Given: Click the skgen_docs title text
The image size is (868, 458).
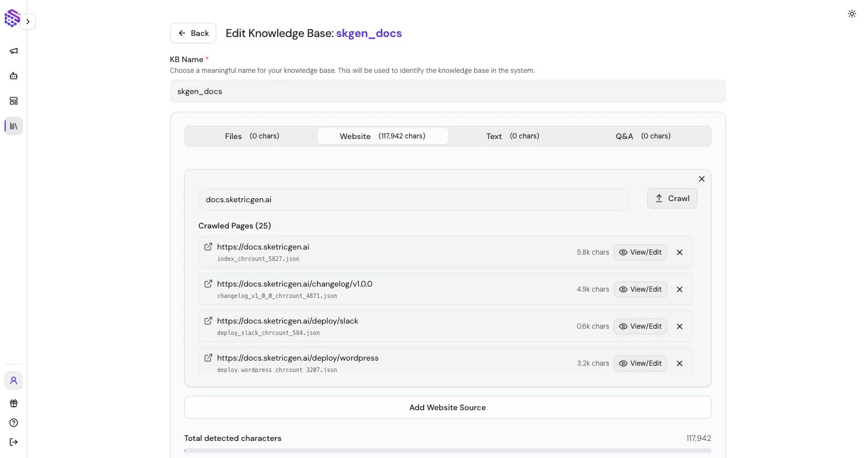Looking at the screenshot, I should 369,33.
